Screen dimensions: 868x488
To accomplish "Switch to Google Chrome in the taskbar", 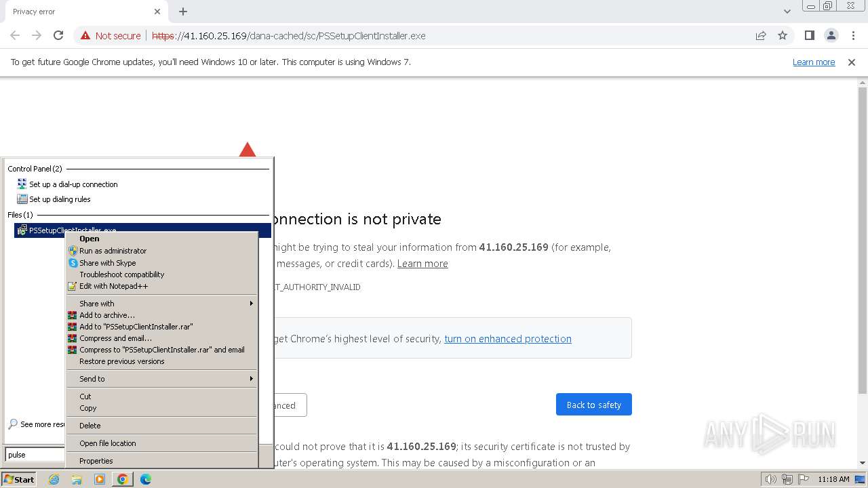I will [122, 479].
